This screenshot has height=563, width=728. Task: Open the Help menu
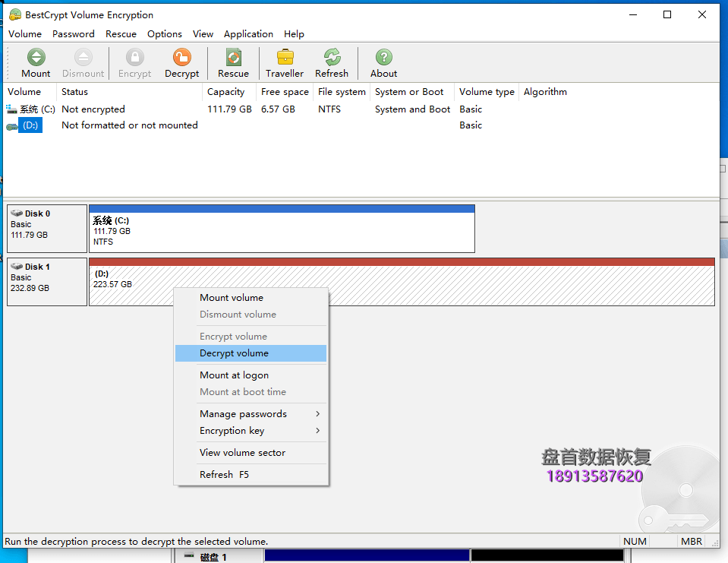pyautogui.click(x=294, y=34)
